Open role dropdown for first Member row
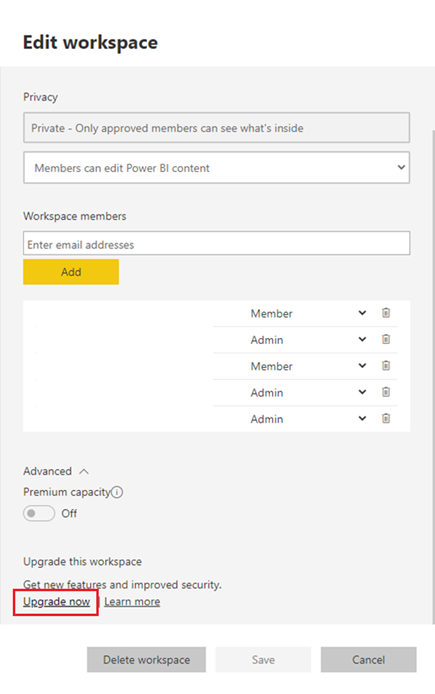The height and width of the screenshot is (694, 435). point(362,313)
